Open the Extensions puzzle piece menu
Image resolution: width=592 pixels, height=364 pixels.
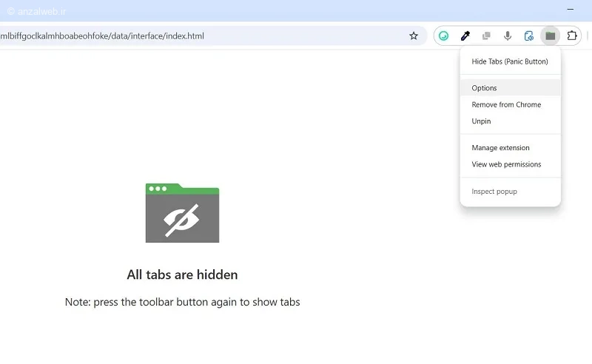(x=571, y=36)
